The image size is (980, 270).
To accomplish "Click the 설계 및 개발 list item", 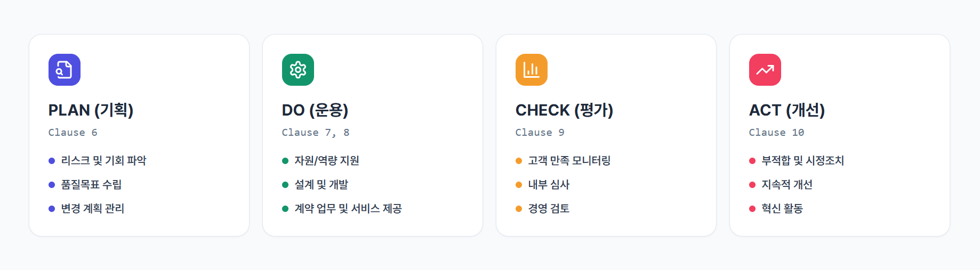I will [321, 185].
